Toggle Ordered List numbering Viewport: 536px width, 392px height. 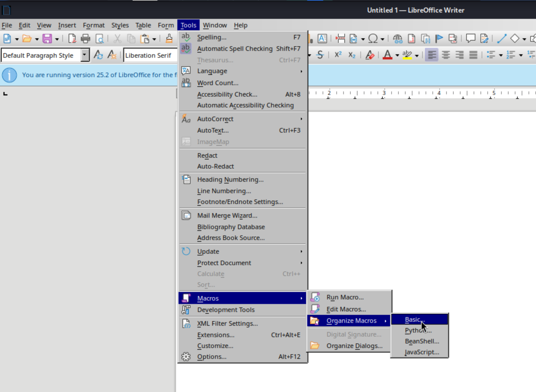tap(511, 55)
